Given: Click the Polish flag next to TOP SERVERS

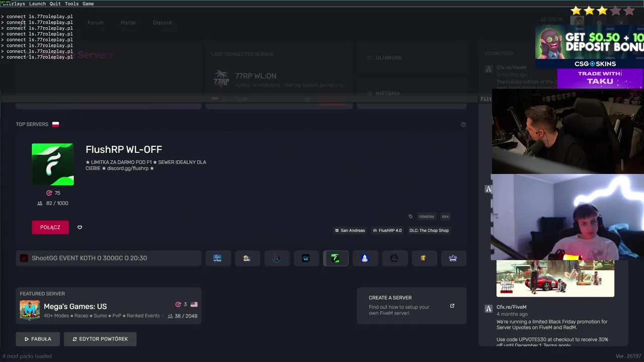Looking at the screenshot, I should (55, 124).
